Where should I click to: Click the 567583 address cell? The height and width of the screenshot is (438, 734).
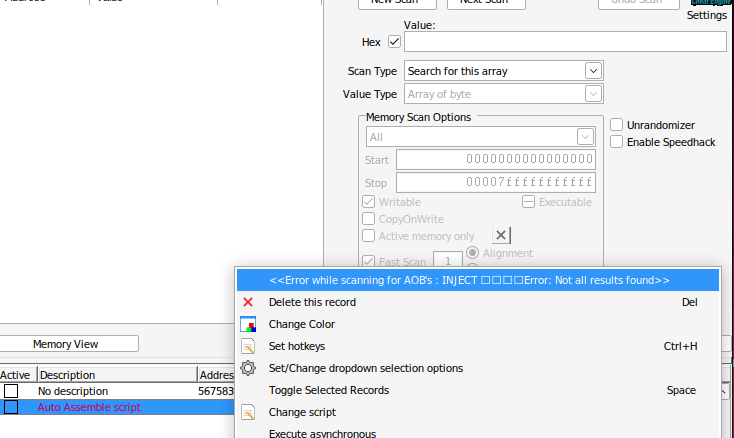pyautogui.click(x=216, y=391)
